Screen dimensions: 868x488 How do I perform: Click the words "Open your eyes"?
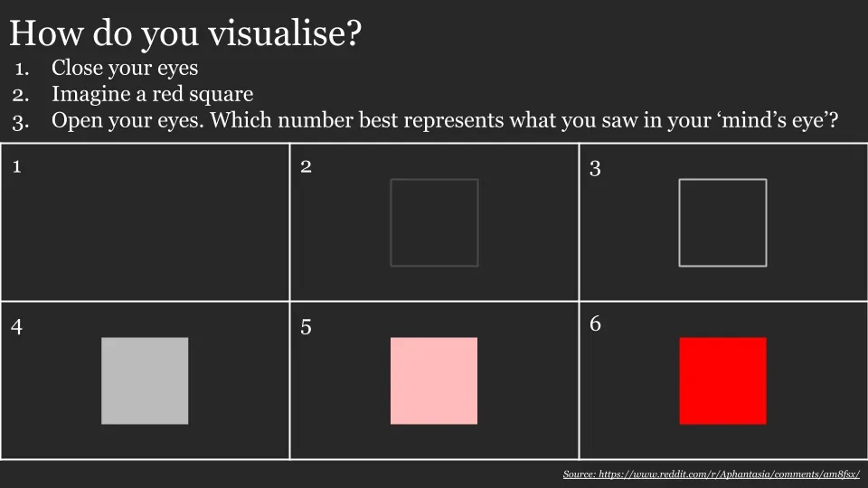click(x=128, y=120)
